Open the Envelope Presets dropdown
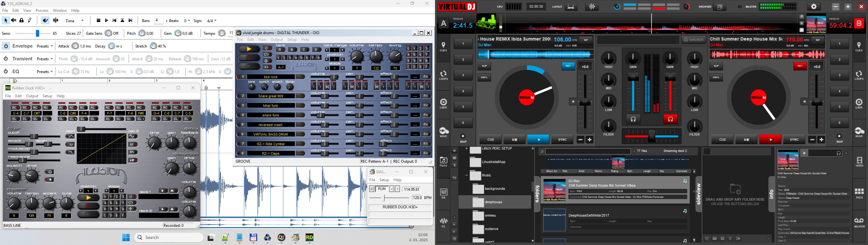868x245 pixels. [45, 46]
